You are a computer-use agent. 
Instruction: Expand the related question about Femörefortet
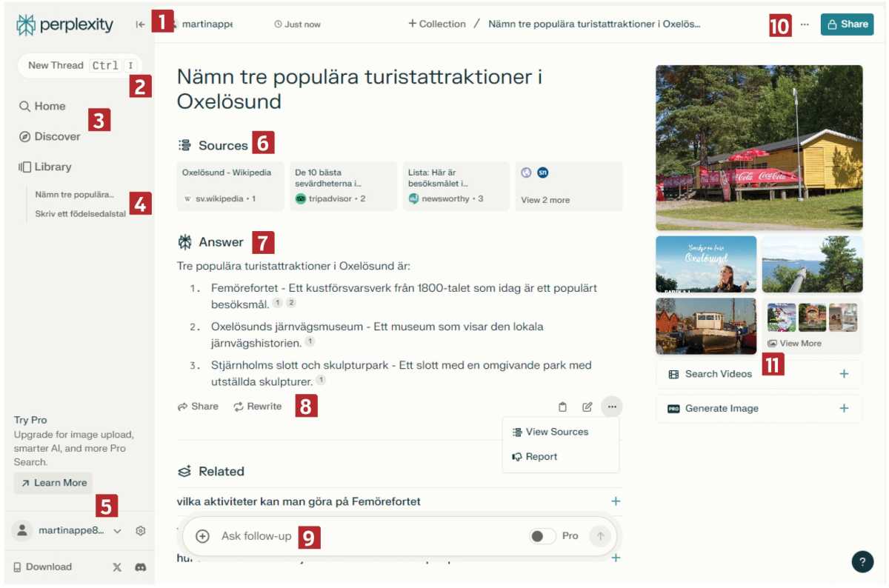614,501
